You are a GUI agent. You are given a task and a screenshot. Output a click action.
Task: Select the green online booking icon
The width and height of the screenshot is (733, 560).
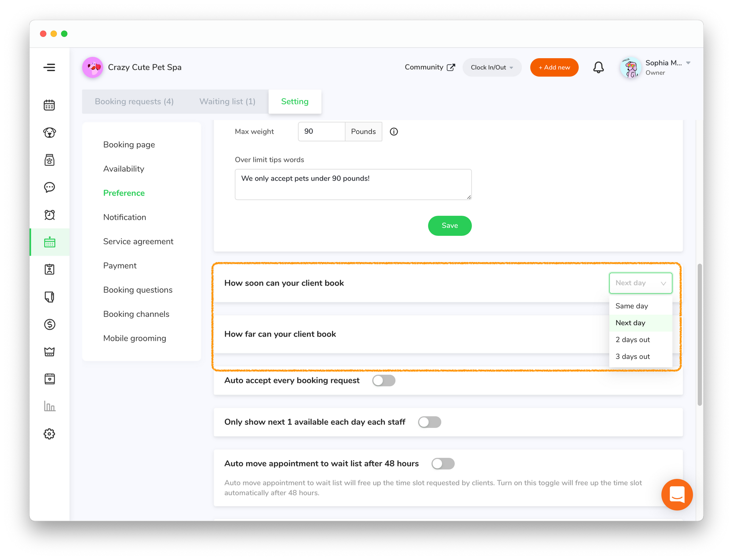point(49,242)
